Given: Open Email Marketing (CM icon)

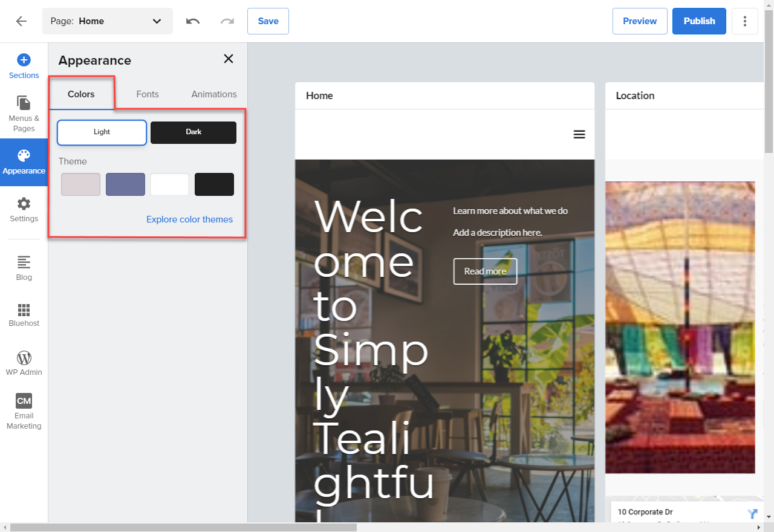Looking at the screenshot, I should [24, 412].
